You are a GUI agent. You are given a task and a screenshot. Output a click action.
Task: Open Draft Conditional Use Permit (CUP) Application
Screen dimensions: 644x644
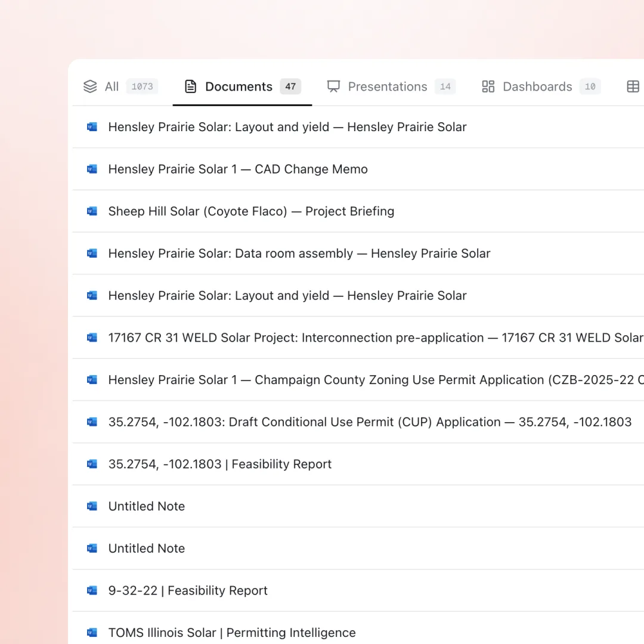pos(370,422)
